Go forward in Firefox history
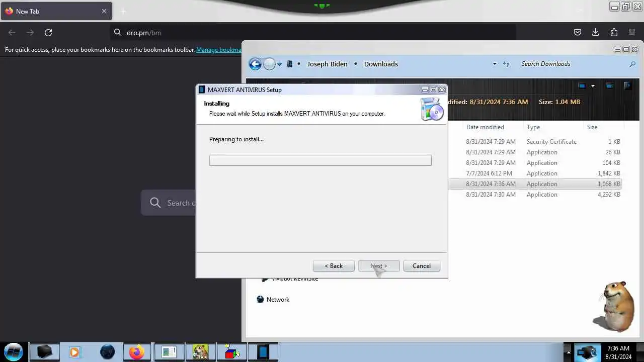This screenshot has width=644, height=362. click(30, 33)
